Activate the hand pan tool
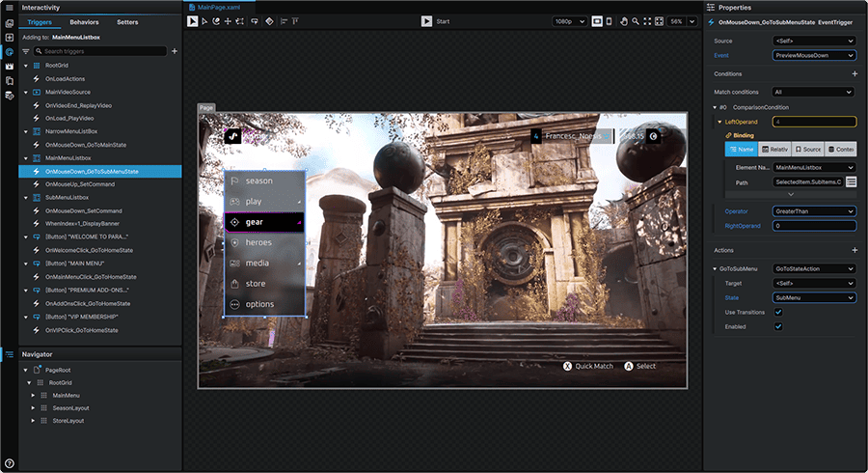The width and height of the screenshot is (868, 473). pos(624,21)
